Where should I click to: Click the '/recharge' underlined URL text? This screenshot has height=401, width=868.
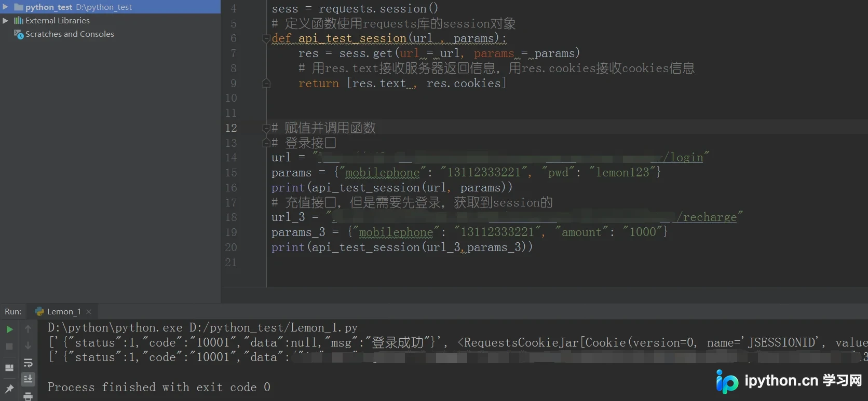click(x=707, y=217)
